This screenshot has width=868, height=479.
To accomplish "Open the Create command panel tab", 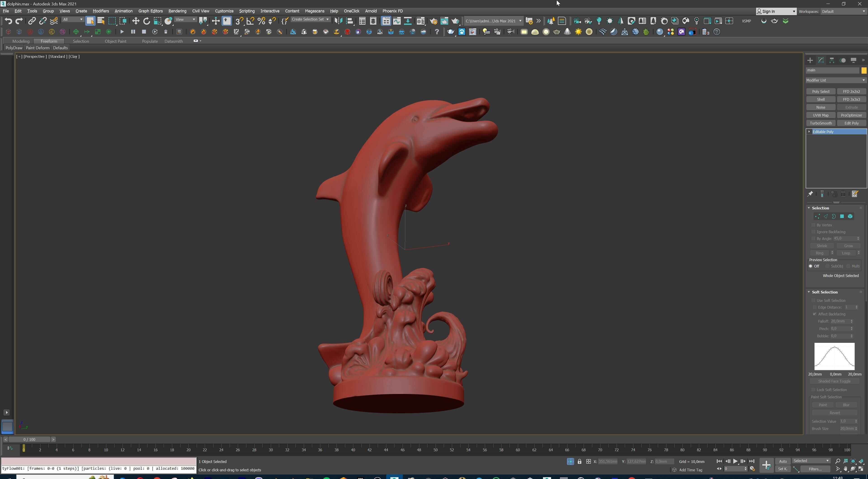I will tap(810, 60).
